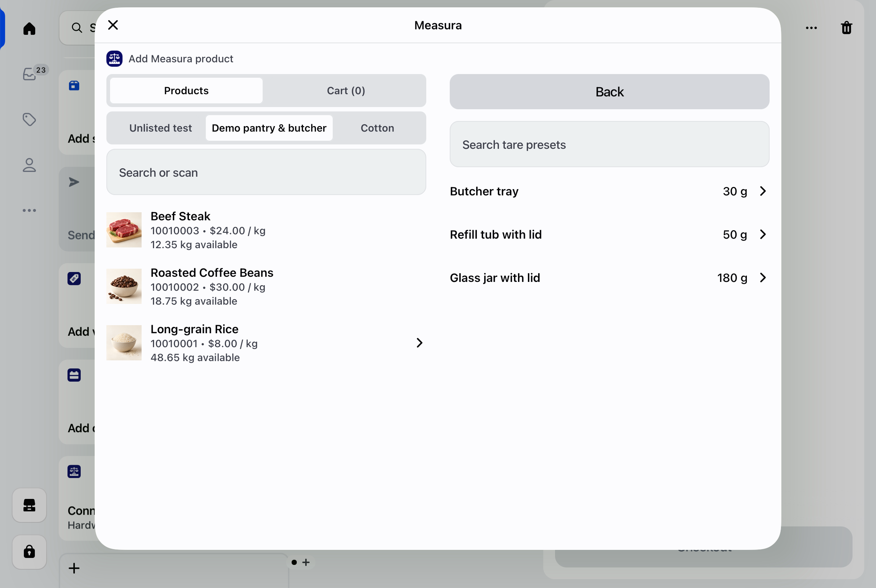Open the Glass jar with lid chevron
This screenshot has width=876, height=588.
tap(763, 278)
